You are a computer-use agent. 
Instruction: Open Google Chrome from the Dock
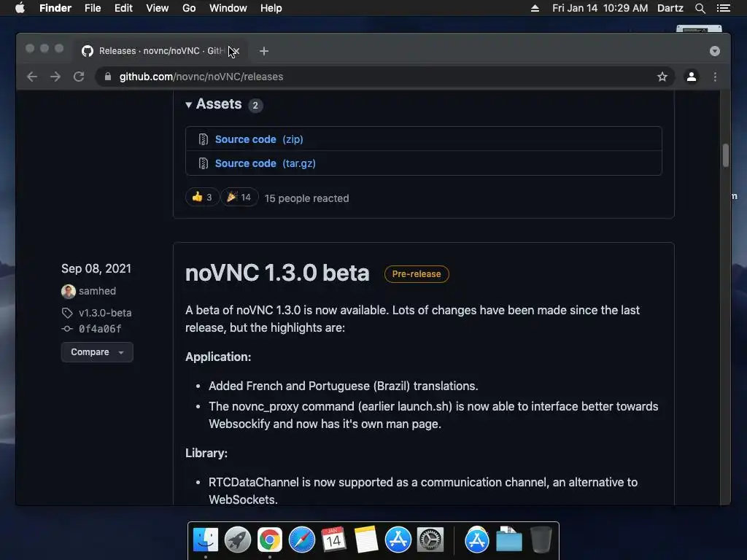[x=270, y=540]
